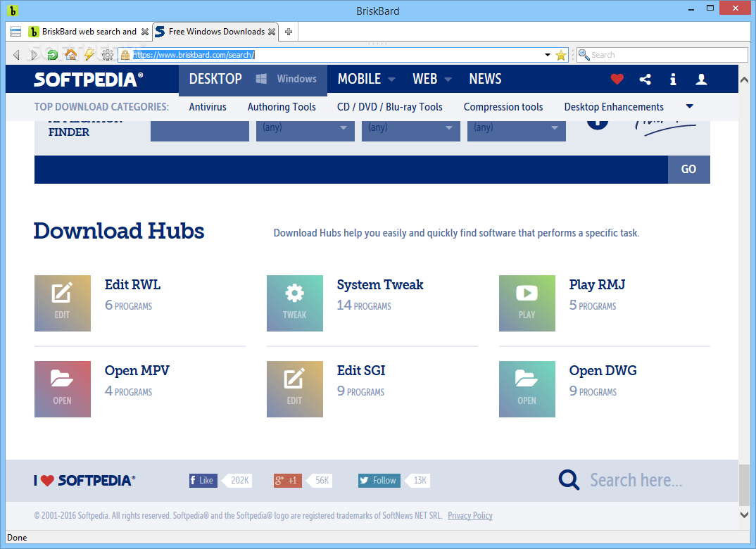Click the Edit SGI hub thumbnail
756x549 pixels.
pyautogui.click(x=295, y=389)
